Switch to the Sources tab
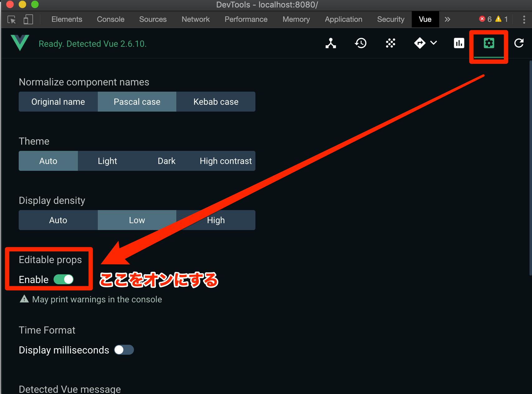The width and height of the screenshot is (532, 394). pos(153,19)
